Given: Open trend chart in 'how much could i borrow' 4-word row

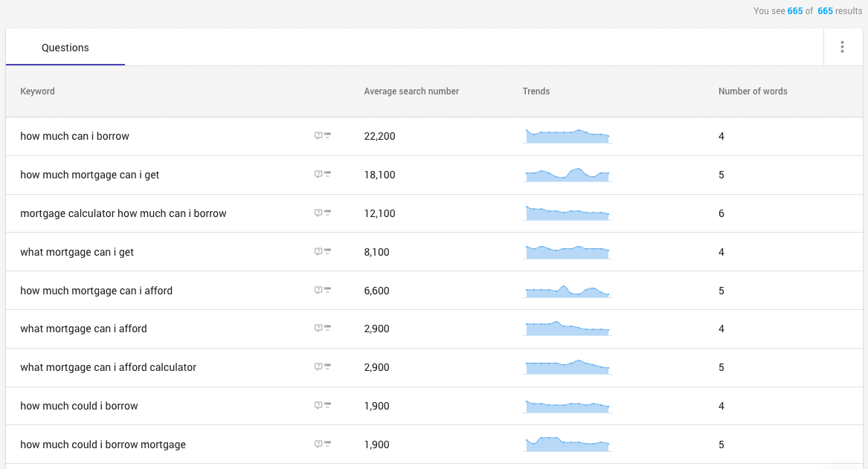Looking at the screenshot, I should [x=568, y=406].
